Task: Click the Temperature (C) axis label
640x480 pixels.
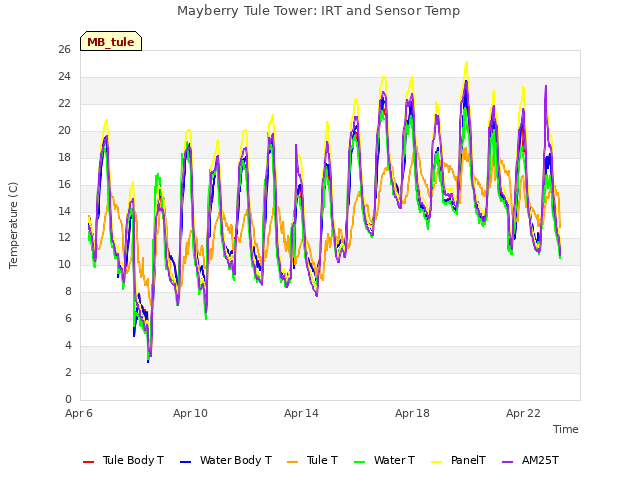Action: coord(13,225)
